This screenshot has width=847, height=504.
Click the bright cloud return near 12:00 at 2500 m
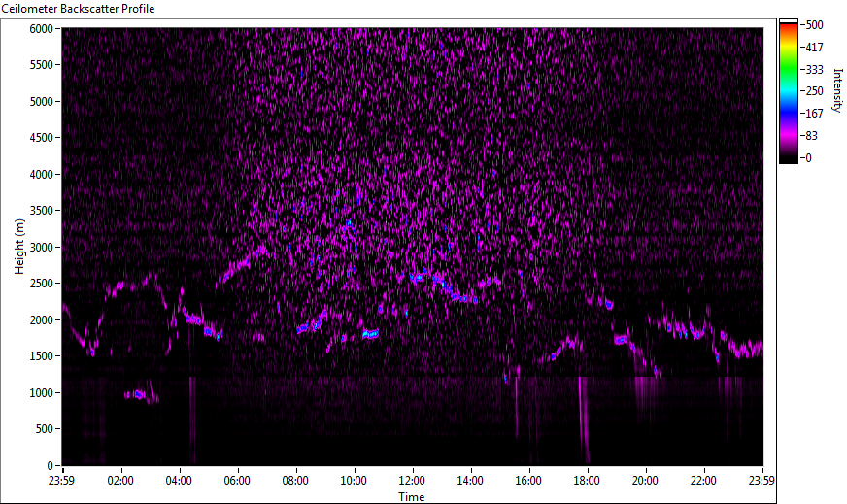[420, 278]
